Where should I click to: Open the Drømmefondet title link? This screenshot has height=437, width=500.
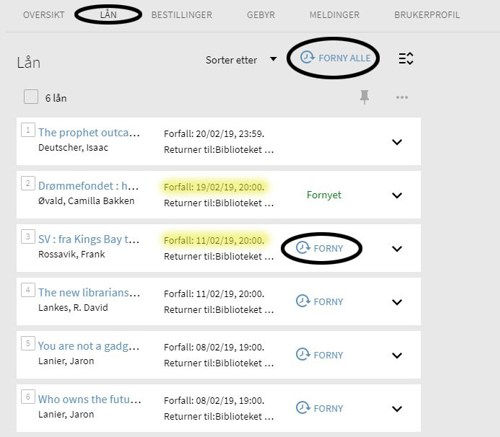(88, 186)
